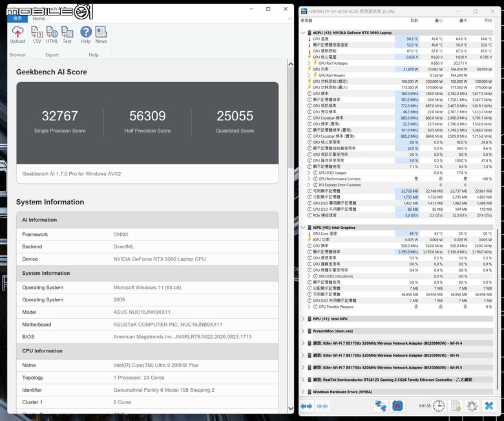Click Model value 'ASUS NUC16JNK9XX11'

coord(142,312)
